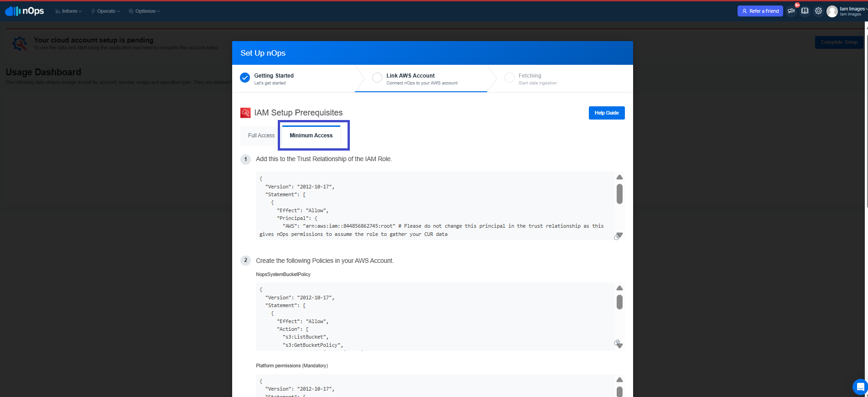Click the "s3:ListBucket" line in bucket policy

coord(306,337)
